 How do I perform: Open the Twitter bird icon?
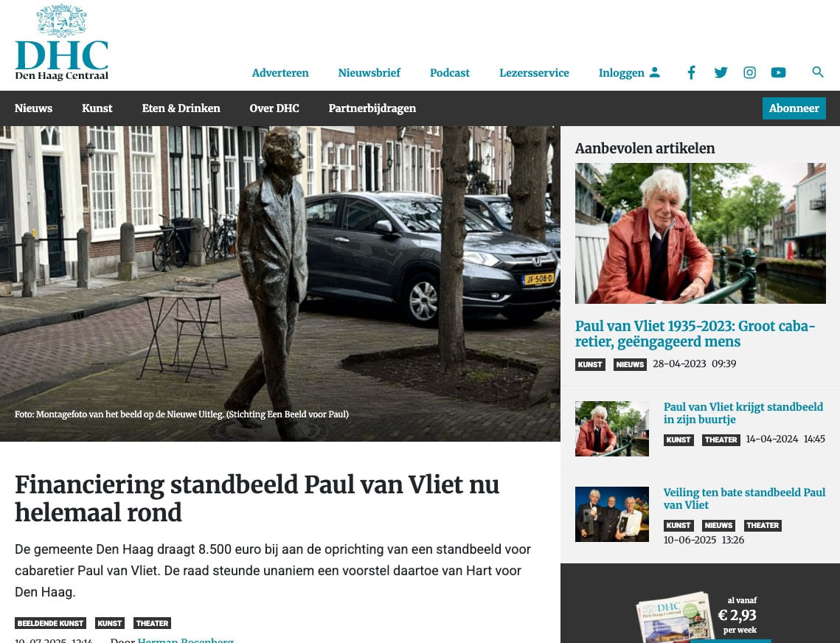(x=721, y=72)
